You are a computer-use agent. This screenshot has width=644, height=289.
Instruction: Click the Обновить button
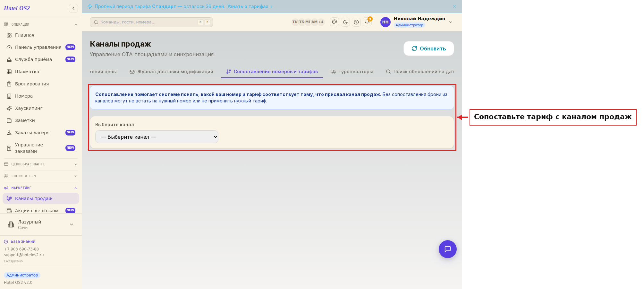(429, 48)
